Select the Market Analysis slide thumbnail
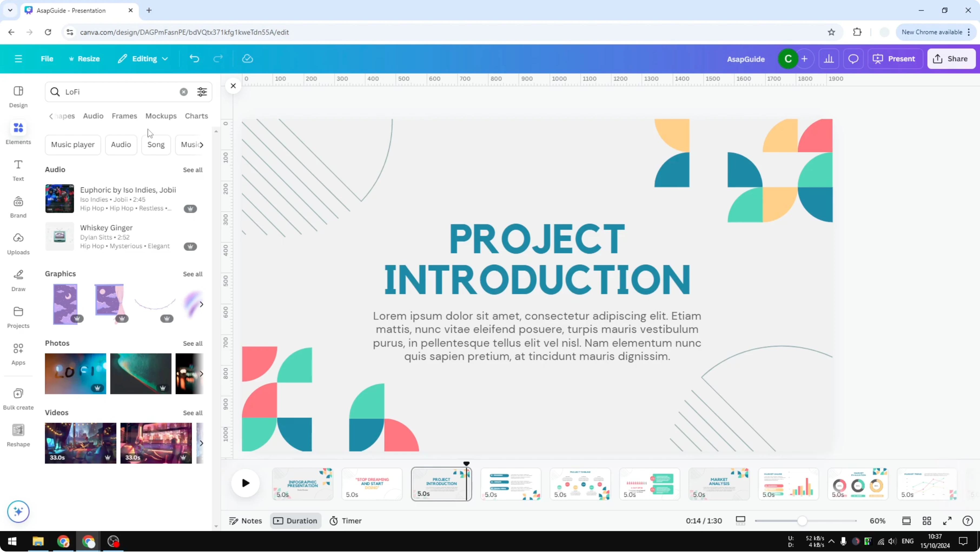Viewport: 980px width, 552px height. point(719,484)
